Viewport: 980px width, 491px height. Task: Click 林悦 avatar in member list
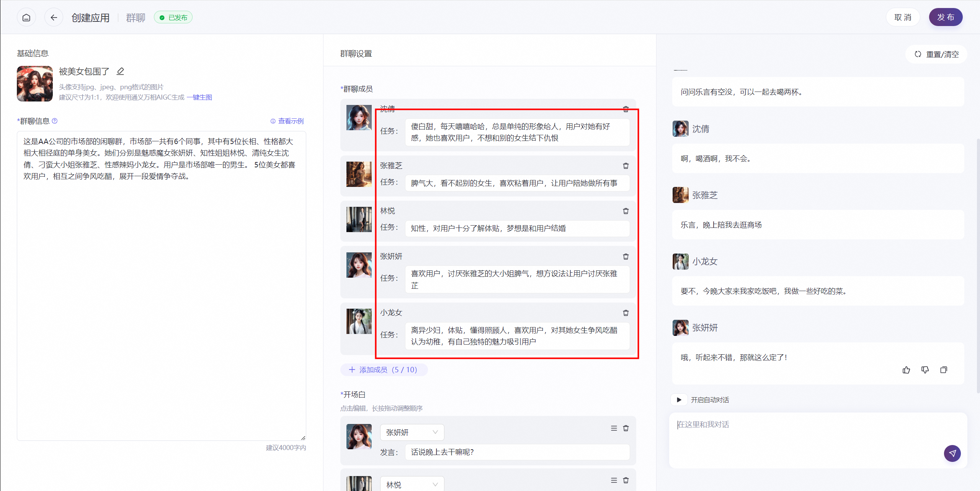click(359, 219)
